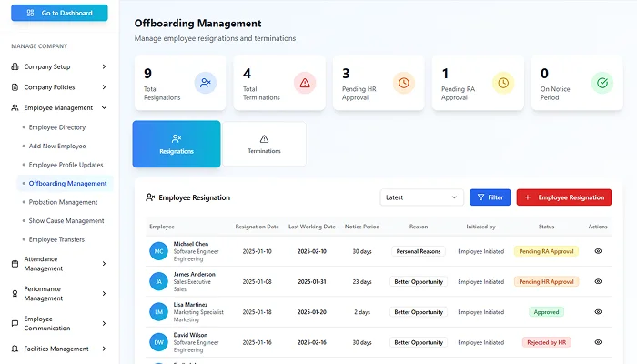Click the Total Resignations user icon

coord(206,83)
